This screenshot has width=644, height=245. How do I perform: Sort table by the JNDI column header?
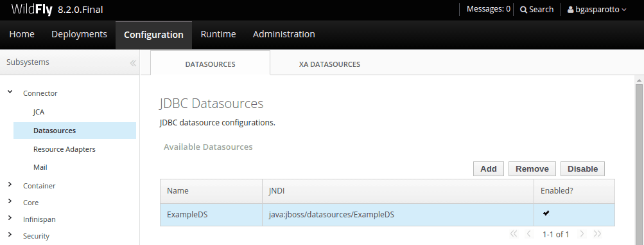398,191
